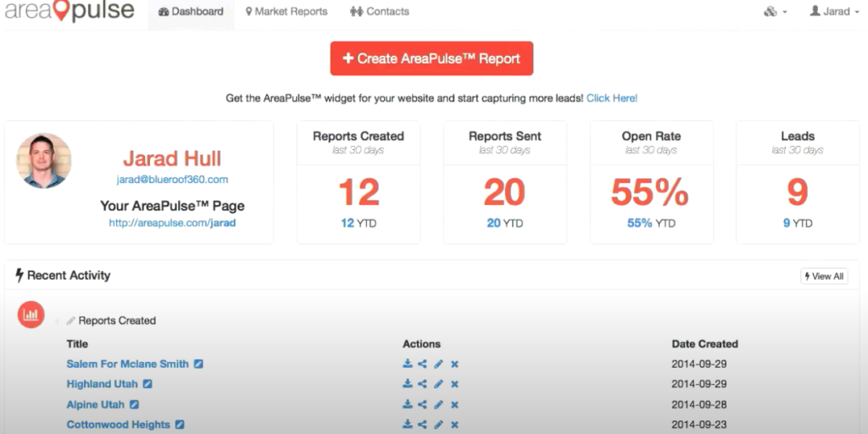
Task: Edit Highland Utah via pencil icon
Action: (x=438, y=384)
